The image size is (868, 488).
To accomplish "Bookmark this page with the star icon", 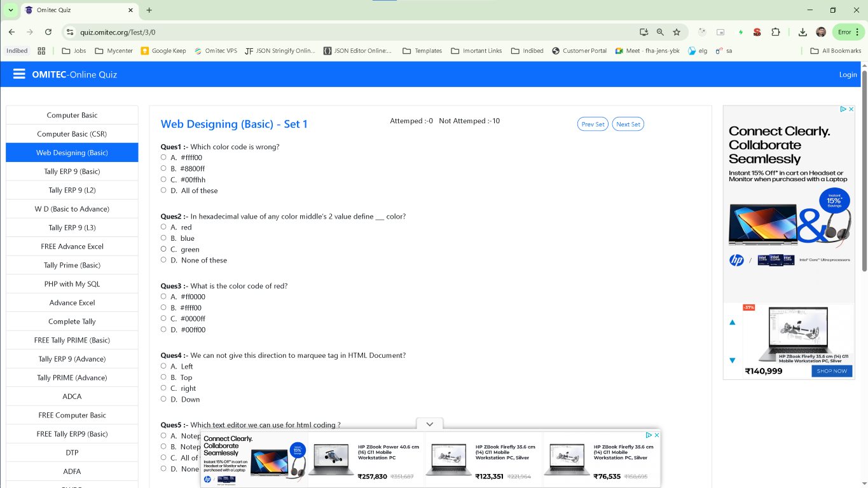I will [x=677, y=32].
